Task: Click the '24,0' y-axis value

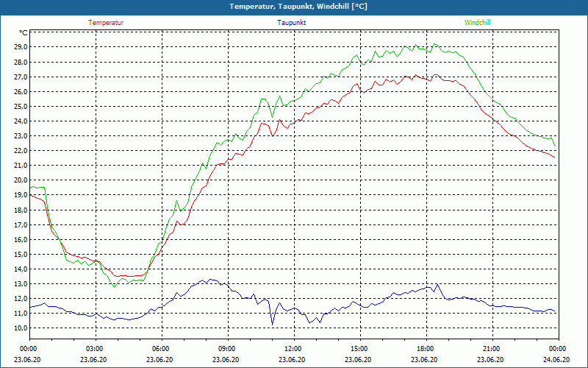Action: [21, 121]
